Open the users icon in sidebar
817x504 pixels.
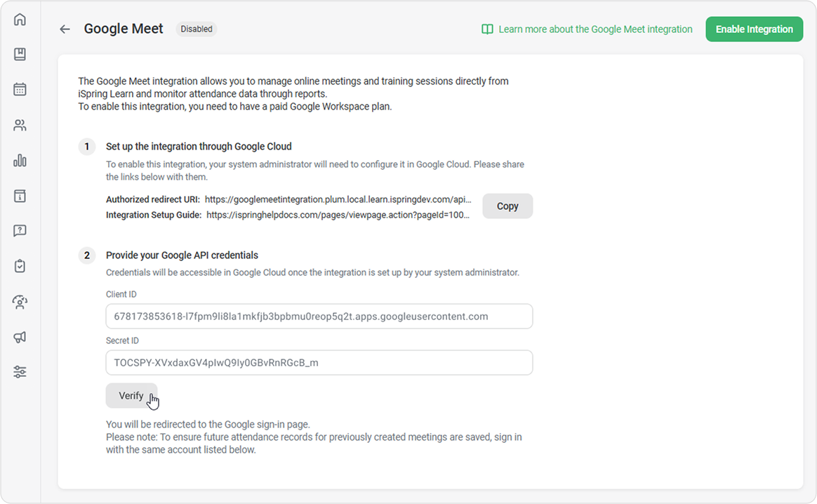coord(20,126)
